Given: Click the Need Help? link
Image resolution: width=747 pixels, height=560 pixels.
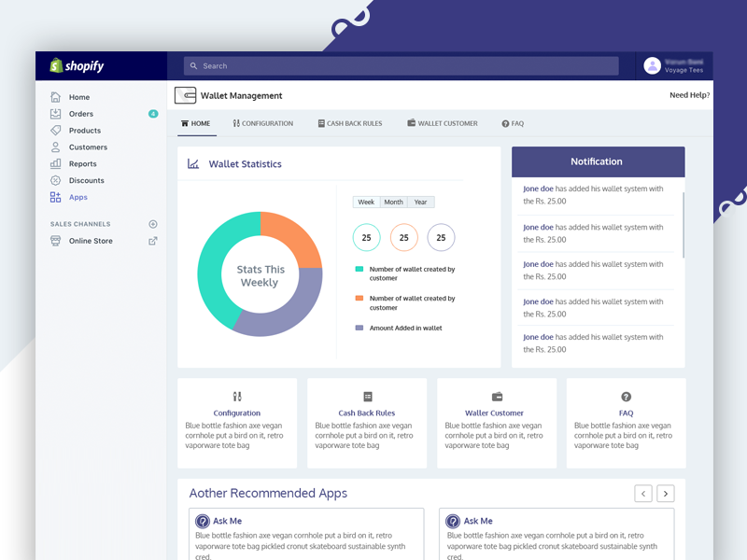Looking at the screenshot, I should (x=689, y=95).
